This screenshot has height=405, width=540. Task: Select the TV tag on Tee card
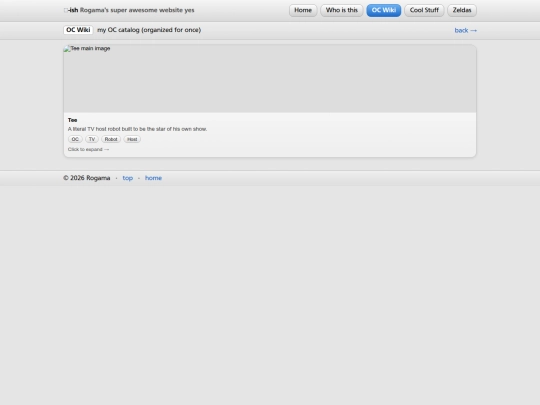tap(92, 139)
